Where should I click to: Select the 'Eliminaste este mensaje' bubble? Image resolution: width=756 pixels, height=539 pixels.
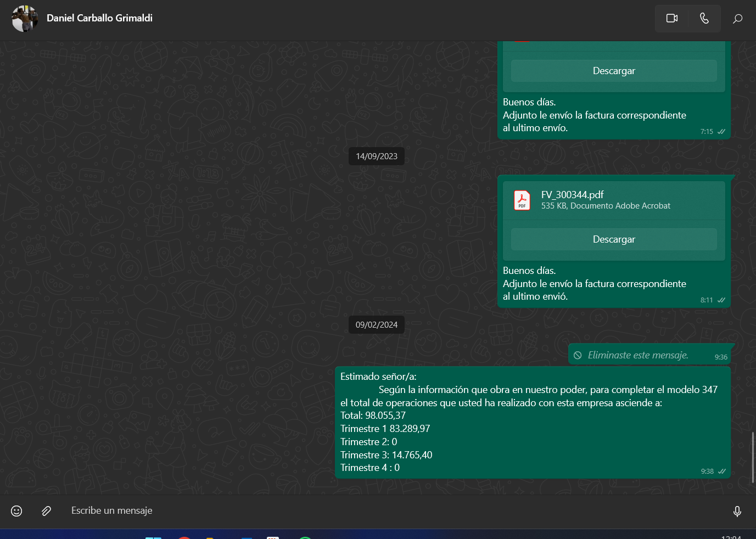(x=637, y=355)
